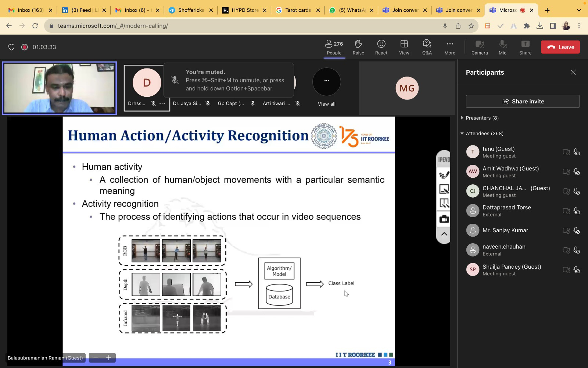This screenshot has width=588, height=368.
Task: Zoom in the shared slide
Action: (108, 358)
